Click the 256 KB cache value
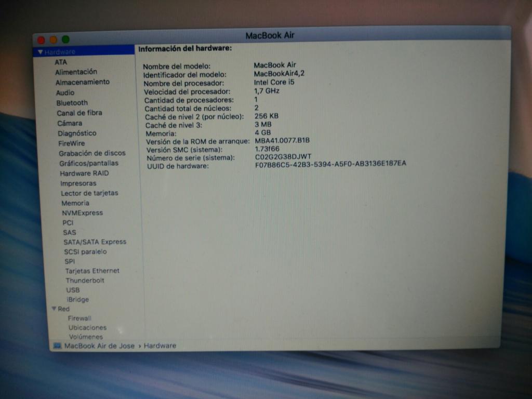Image resolution: width=532 pixels, height=399 pixels. point(267,116)
